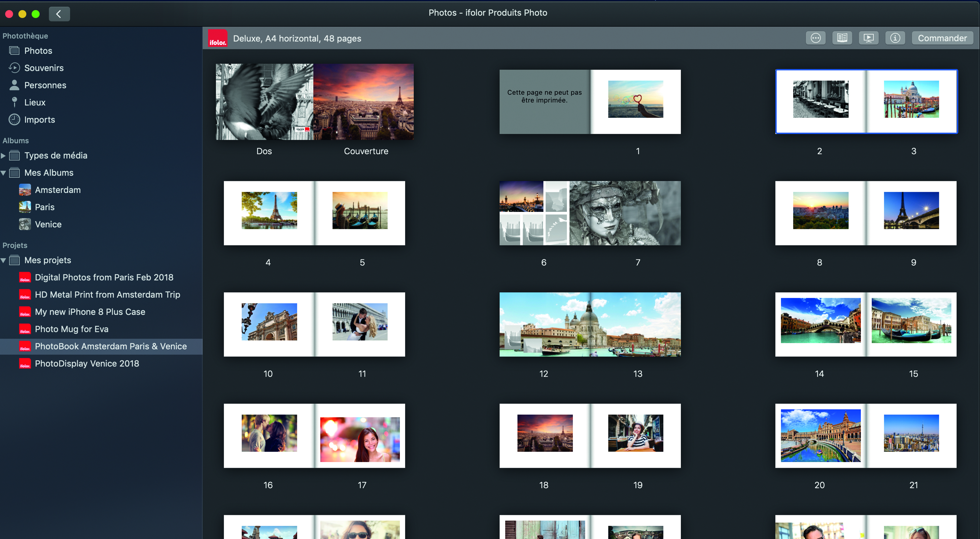Select page 9 night Eiffel Tower photo
Screen dimensions: 980x539
[x=911, y=210]
